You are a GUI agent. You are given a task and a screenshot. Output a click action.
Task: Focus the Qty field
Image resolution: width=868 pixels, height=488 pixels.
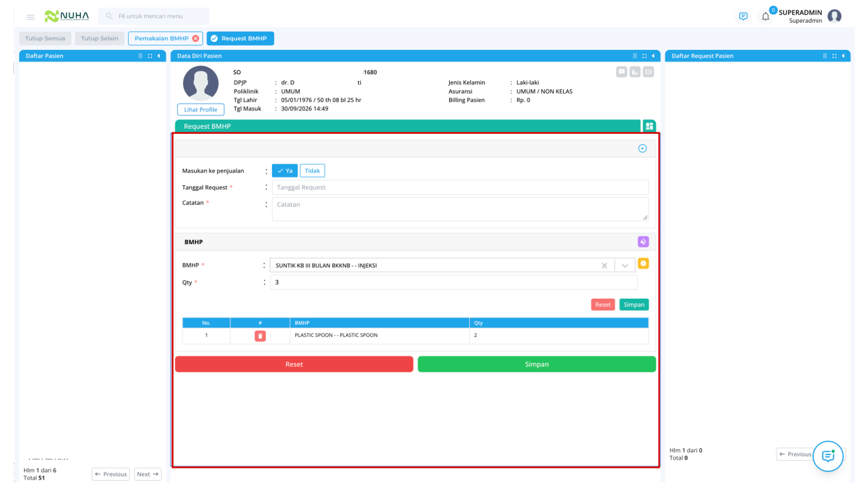454,282
